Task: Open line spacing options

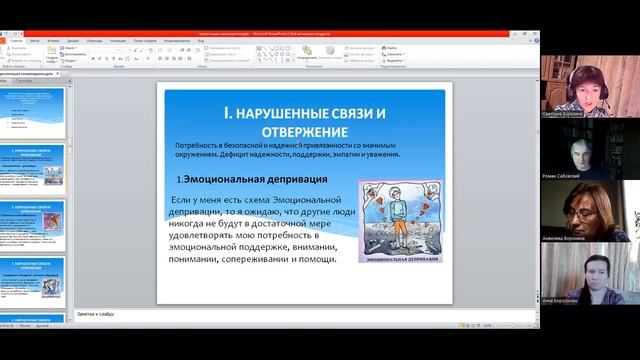Action: [x=198, y=50]
